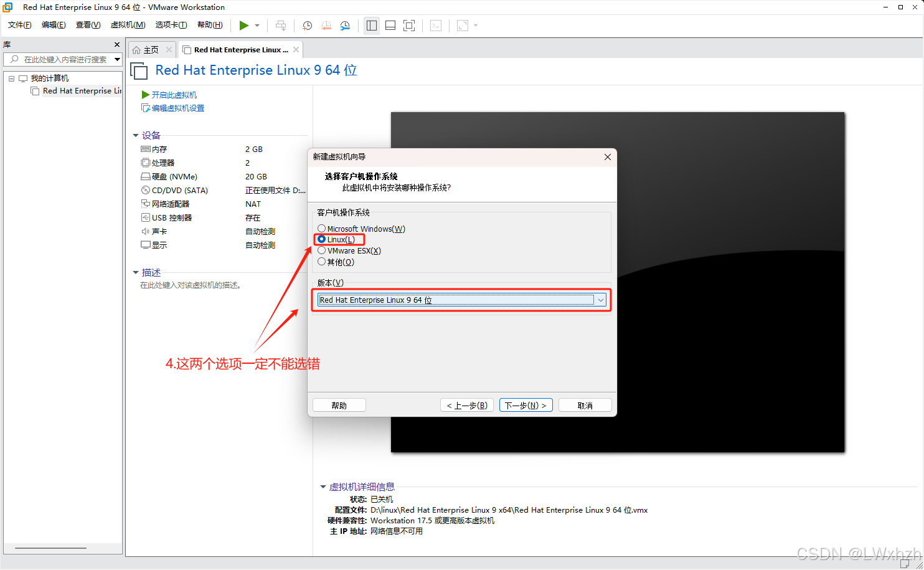Viewport: 924px width, 570px height.
Task: Select 其他(O) radio button
Action: point(321,262)
